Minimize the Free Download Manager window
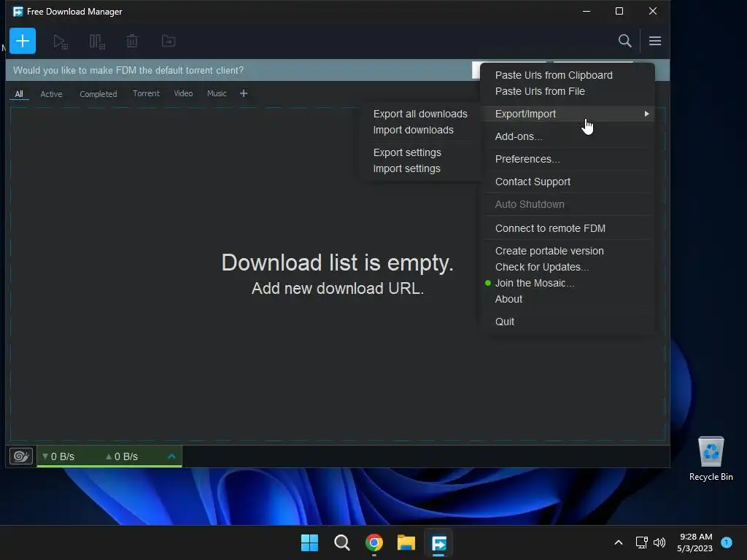 tap(587, 11)
